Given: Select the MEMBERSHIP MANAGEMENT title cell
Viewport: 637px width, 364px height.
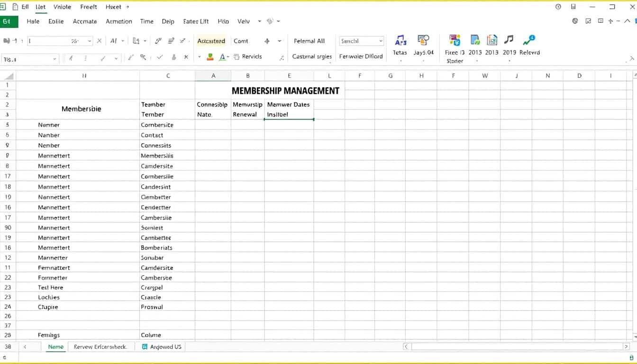Looking at the screenshot, I should click(285, 91).
